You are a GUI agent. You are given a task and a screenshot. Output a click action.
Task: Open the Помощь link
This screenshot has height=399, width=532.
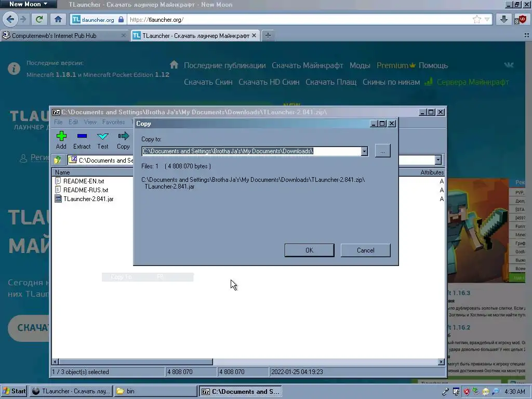tap(433, 65)
